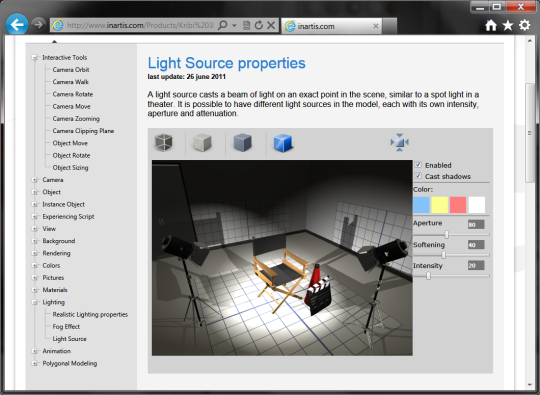Toggle the Enabled checkbox
The height and width of the screenshot is (395, 540).
pos(418,165)
